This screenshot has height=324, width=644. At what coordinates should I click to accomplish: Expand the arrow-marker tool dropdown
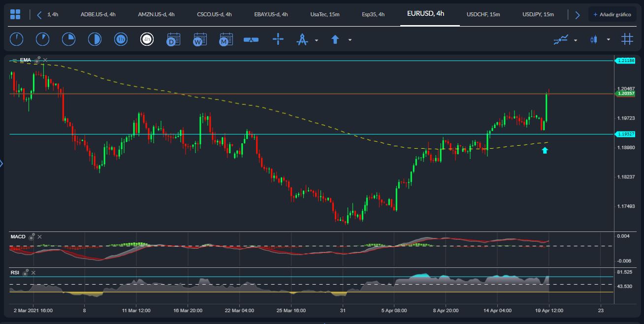[x=350, y=40]
